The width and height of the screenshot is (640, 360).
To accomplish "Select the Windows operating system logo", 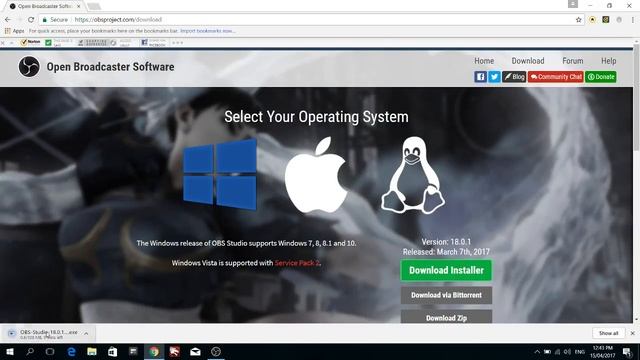I will (220, 174).
